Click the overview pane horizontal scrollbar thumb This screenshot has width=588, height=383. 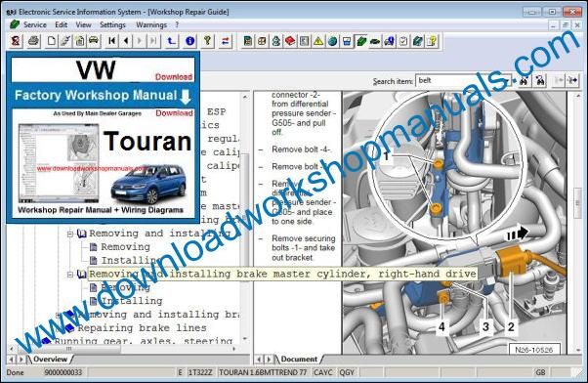point(69,349)
